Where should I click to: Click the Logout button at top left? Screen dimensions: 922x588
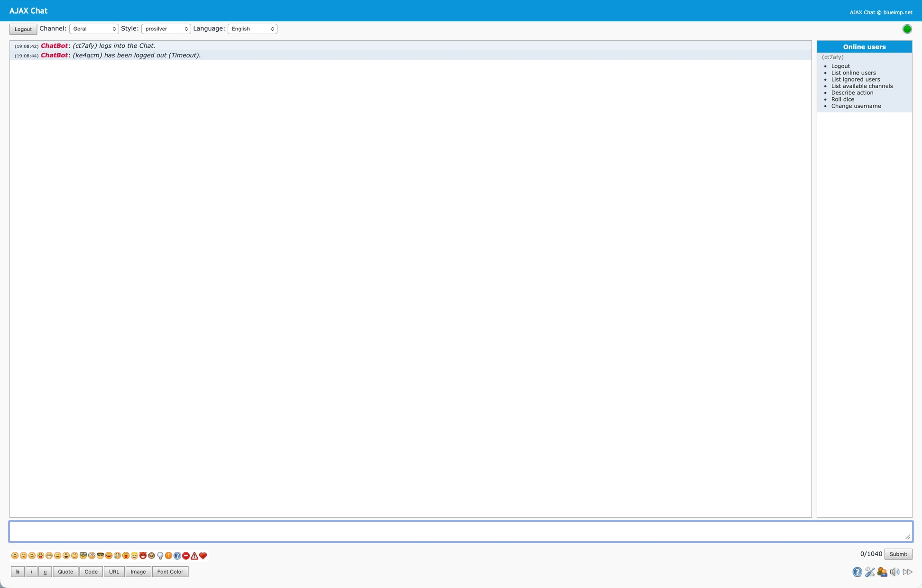click(x=23, y=29)
